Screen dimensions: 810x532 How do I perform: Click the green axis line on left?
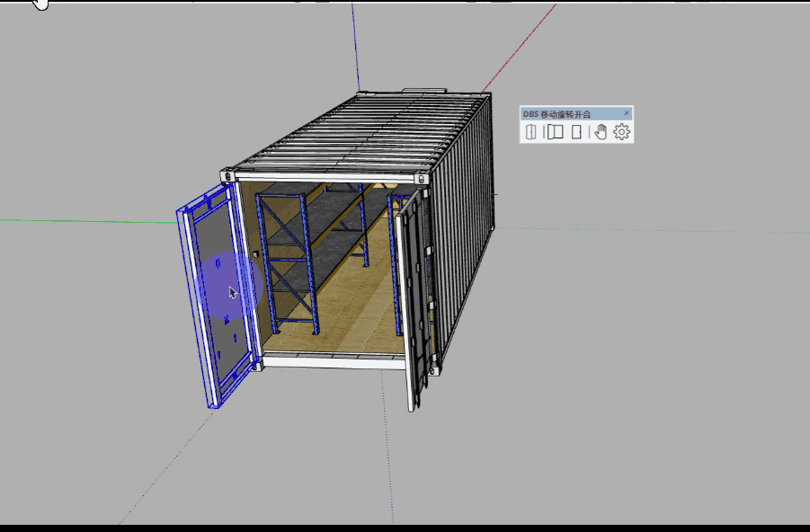[x=90, y=218]
